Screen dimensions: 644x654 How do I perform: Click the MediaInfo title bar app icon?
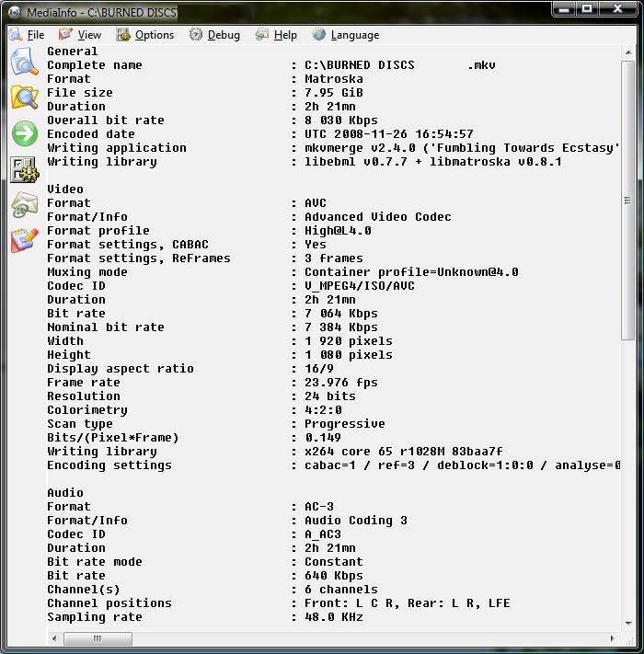(x=15, y=12)
